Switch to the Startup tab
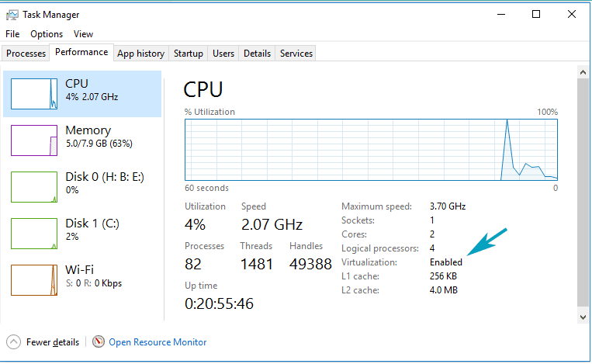Image resolution: width=592 pixels, height=364 pixels. coord(188,54)
